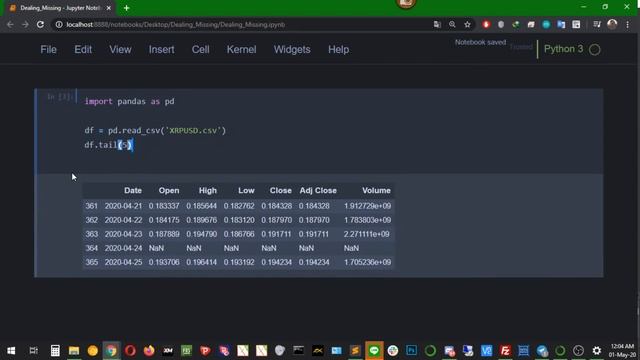Go forward in browser history

coord(25,24)
